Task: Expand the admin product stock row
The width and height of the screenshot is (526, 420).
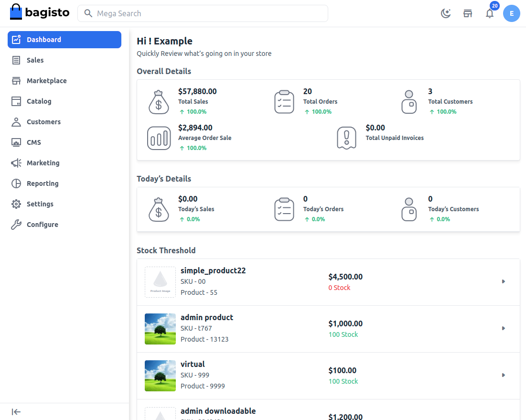Action: point(503,328)
